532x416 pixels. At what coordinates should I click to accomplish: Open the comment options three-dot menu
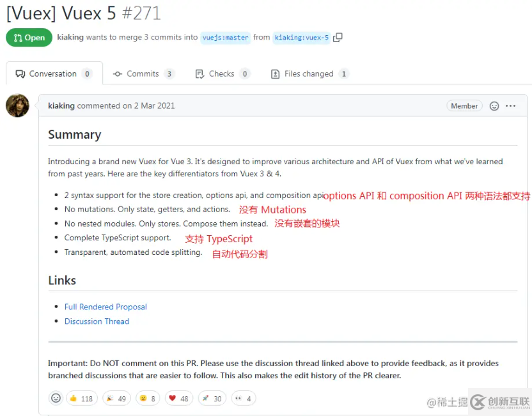(510, 106)
